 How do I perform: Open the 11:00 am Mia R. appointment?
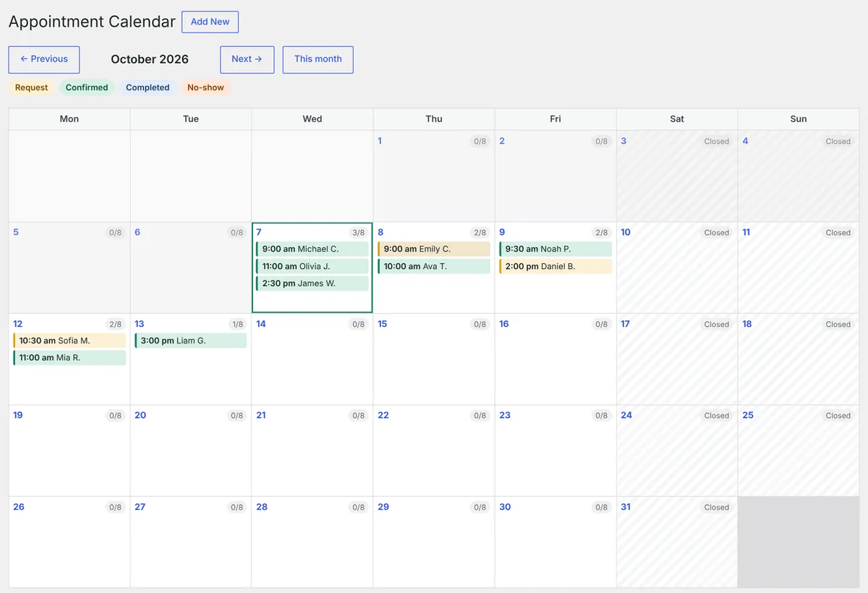[x=69, y=358]
